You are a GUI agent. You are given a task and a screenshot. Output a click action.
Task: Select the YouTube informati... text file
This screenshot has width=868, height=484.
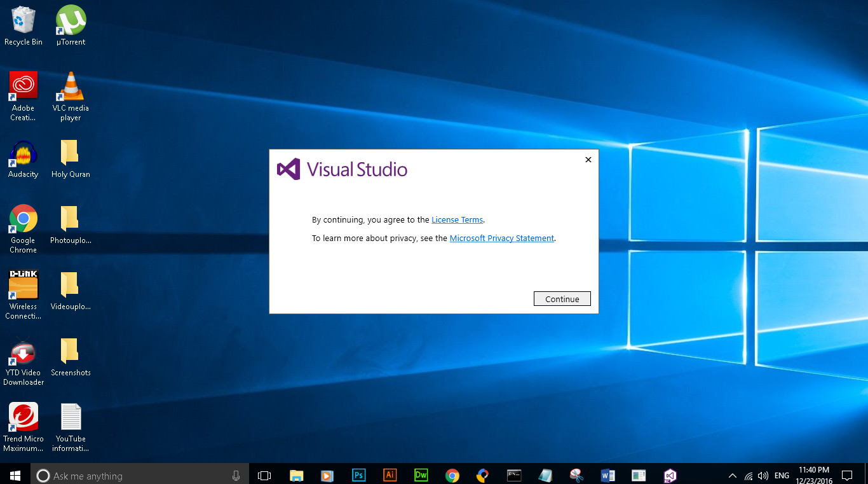(x=71, y=427)
